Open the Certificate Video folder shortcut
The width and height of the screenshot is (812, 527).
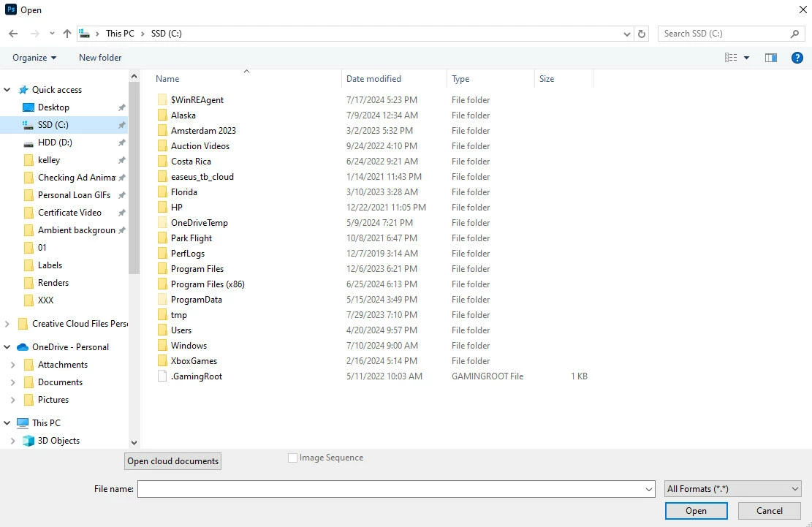click(x=69, y=213)
